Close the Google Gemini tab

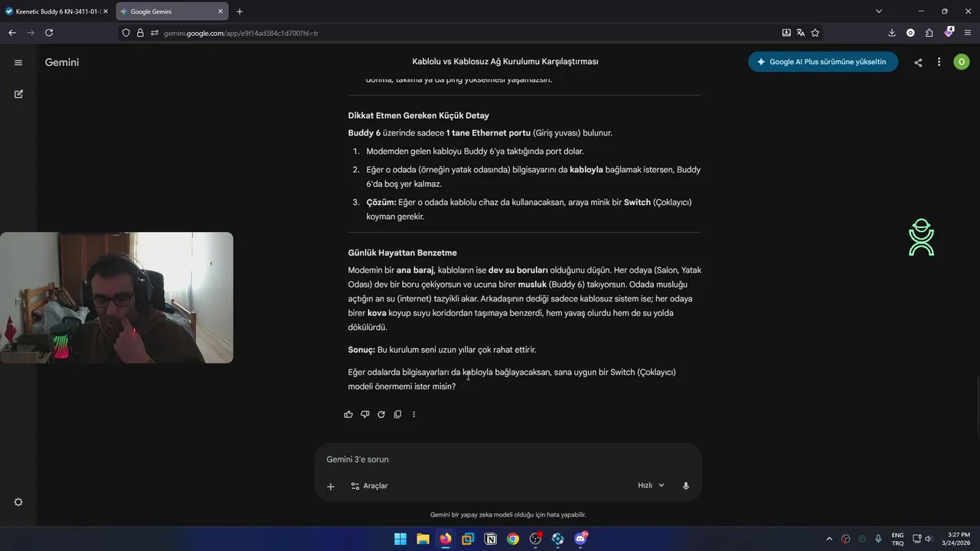pos(220,11)
